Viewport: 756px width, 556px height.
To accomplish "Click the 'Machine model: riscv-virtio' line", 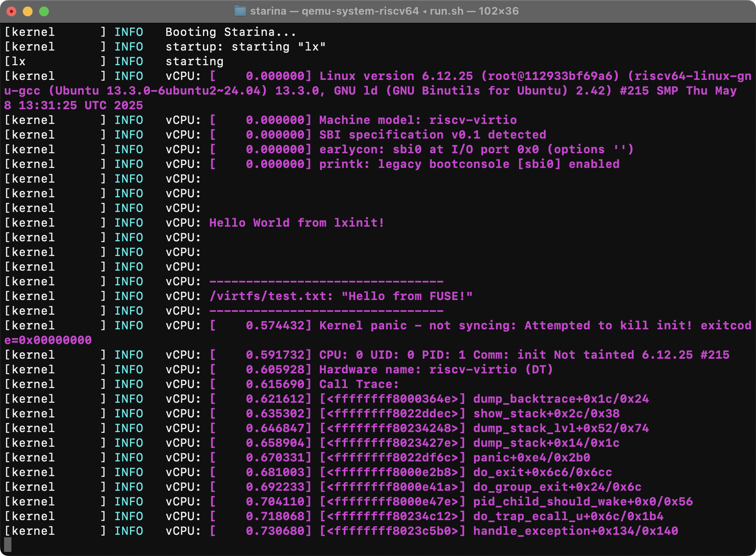I will [x=418, y=120].
